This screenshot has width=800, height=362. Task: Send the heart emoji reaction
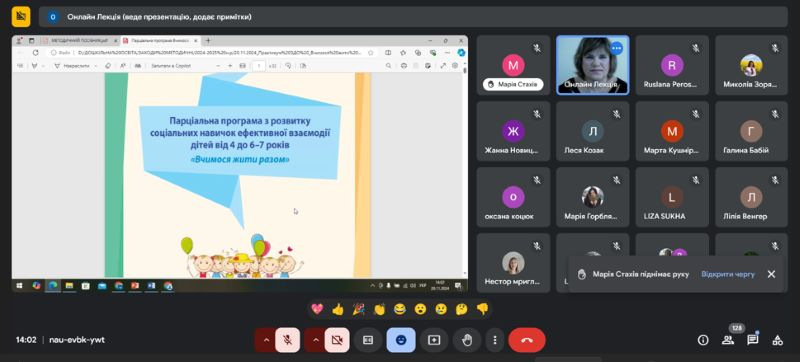pyautogui.click(x=317, y=308)
